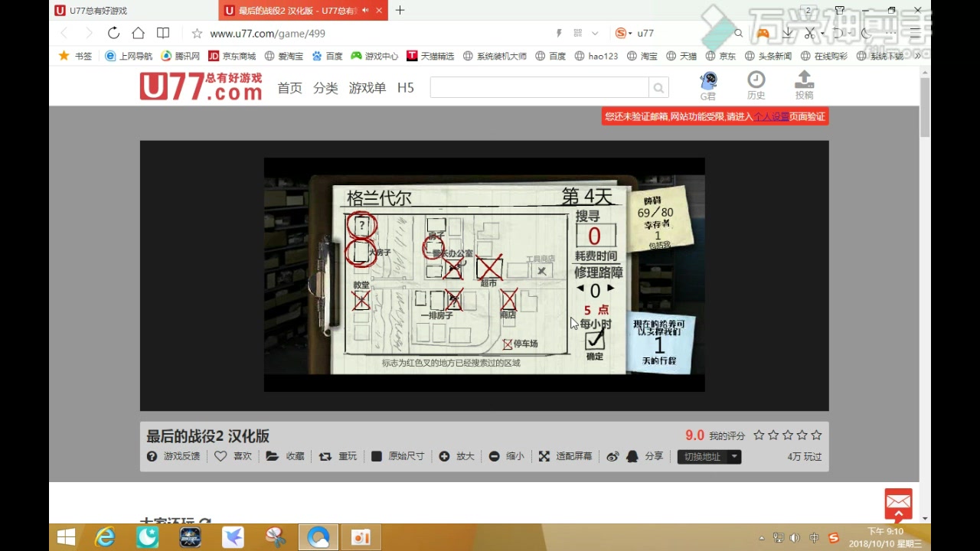This screenshot has height=551, width=980.
Task: Open the Sogou search engine selector
Action: point(622,33)
